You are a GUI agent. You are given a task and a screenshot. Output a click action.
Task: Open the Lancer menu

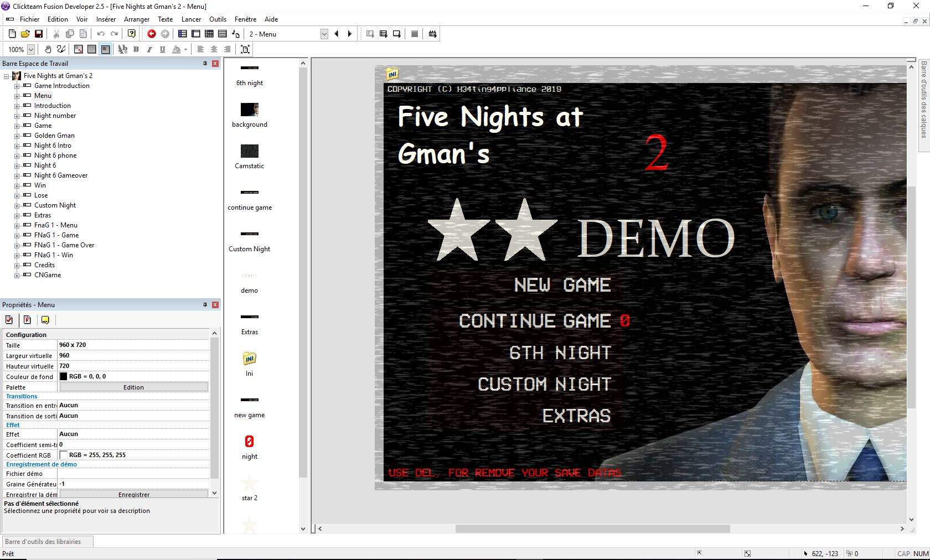(191, 19)
